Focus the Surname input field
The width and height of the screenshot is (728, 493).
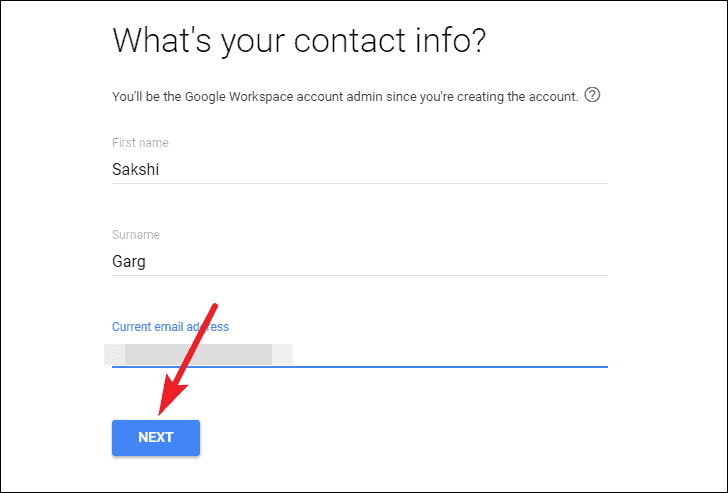[360, 261]
